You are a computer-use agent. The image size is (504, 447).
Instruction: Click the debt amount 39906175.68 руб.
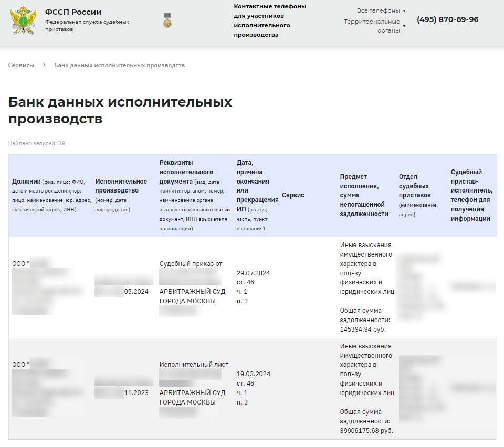tap(366, 430)
